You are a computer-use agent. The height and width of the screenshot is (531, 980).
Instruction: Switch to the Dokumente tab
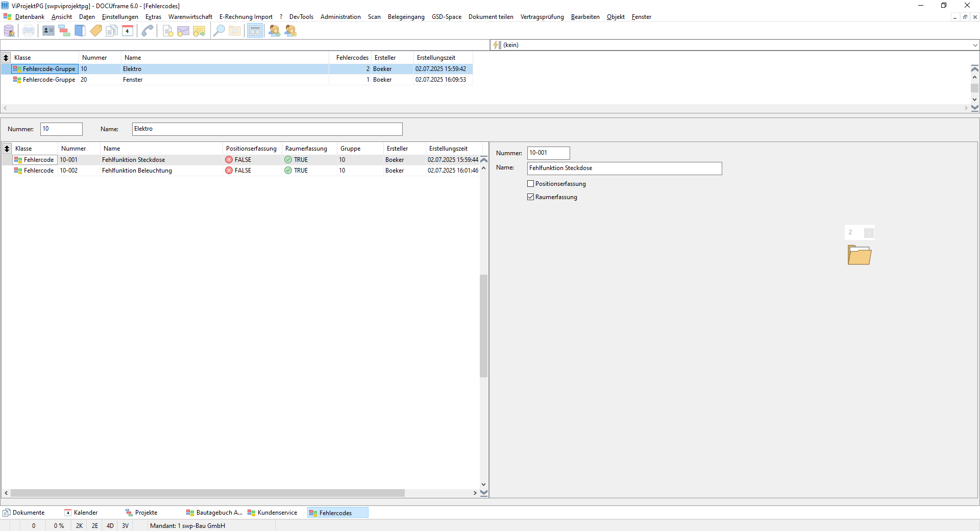click(x=24, y=513)
